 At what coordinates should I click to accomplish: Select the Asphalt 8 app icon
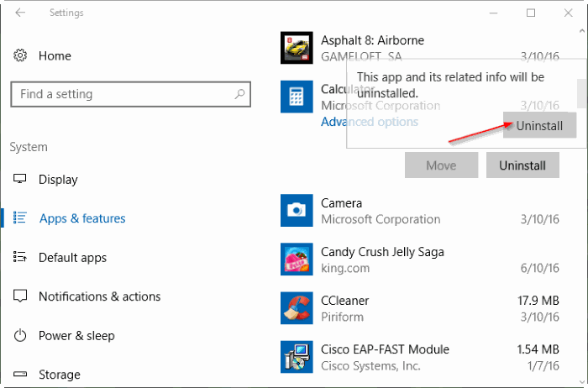tap(297, 48)
